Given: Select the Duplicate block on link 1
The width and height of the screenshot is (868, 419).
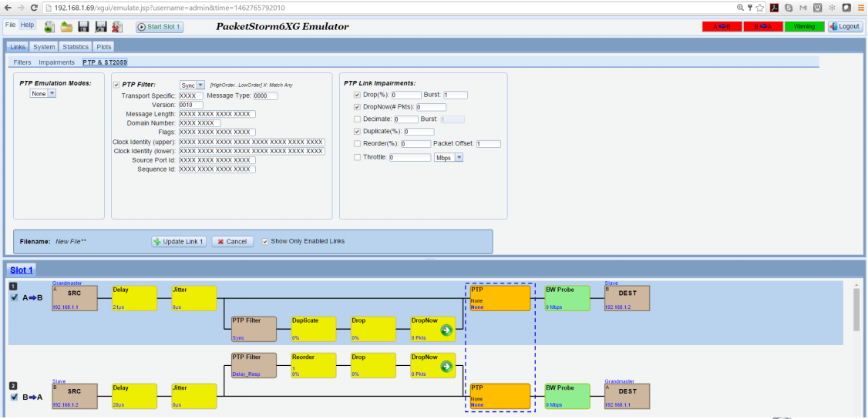Looking at the screenshot, I should [x=314, y=329].
